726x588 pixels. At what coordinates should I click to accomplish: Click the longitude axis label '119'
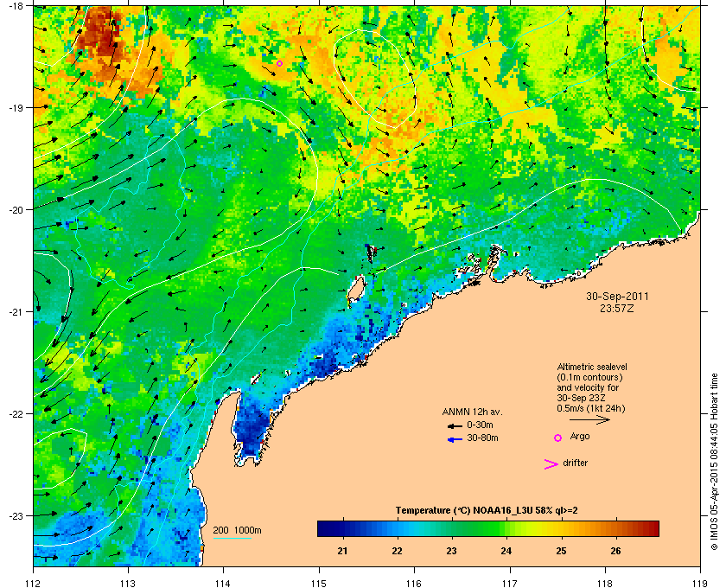coord(700,583)
